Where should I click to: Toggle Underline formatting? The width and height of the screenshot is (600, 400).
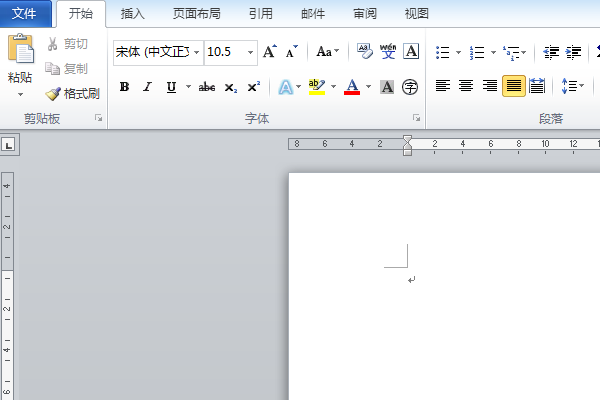point(171,87)
